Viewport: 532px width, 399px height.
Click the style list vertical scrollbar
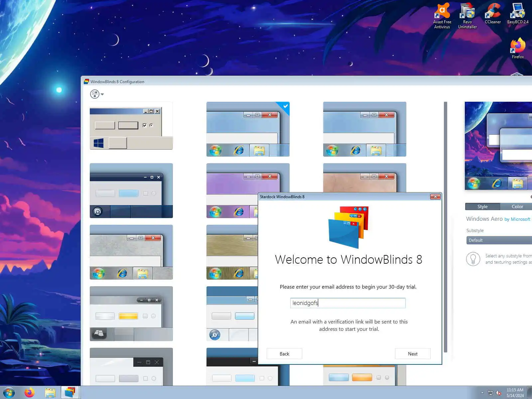click(446, 227)
